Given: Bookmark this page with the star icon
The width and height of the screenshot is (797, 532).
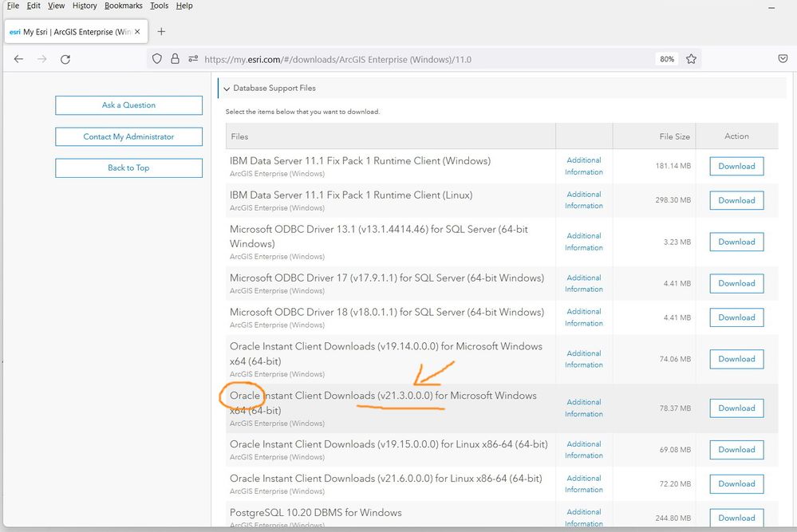Looking at the screenshot, I should click(x=691, y=59).
